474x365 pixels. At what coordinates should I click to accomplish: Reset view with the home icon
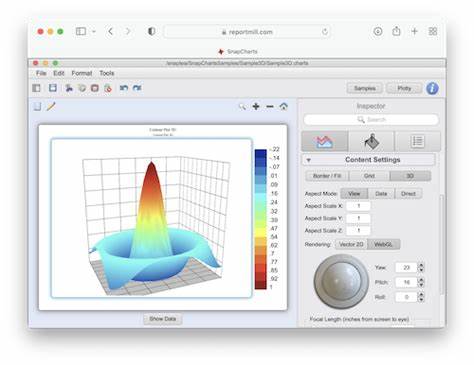click(284, 107)
